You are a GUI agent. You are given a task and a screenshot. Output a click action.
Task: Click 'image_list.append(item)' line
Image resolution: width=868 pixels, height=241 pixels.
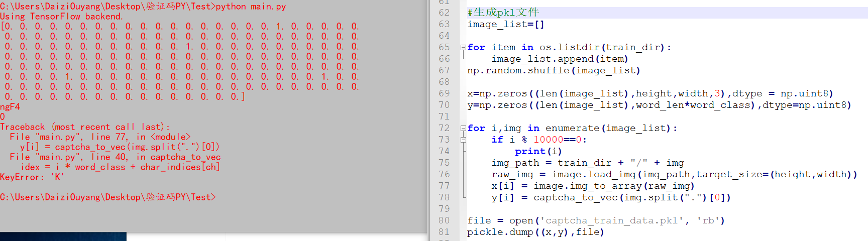[x=560, y=59]
